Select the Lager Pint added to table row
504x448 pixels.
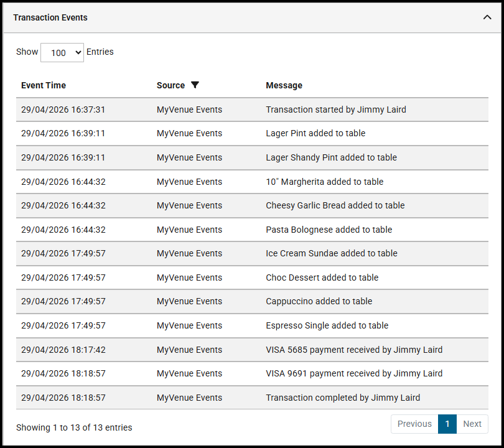tap(315, 133)
